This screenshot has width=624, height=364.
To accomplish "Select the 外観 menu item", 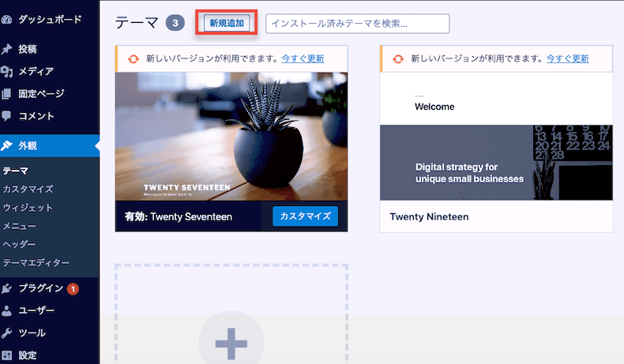I will pyautogui.click(x=49, y=145).
